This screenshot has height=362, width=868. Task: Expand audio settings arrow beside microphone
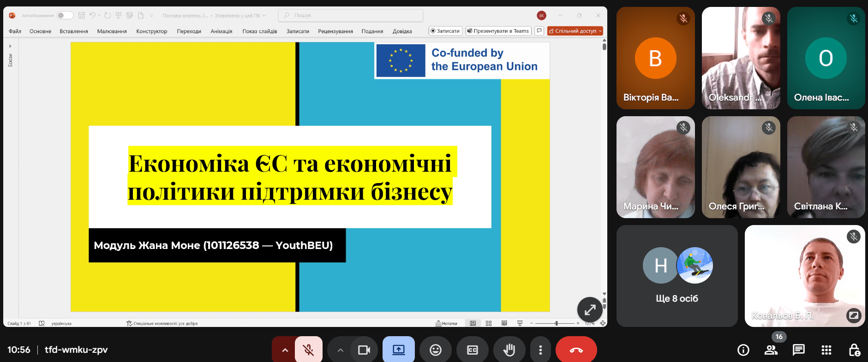click(285, 350)
